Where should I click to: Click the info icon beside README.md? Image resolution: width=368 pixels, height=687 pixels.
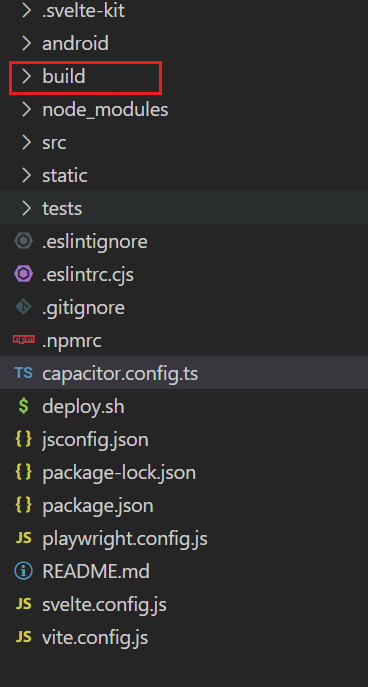[23, 571]
